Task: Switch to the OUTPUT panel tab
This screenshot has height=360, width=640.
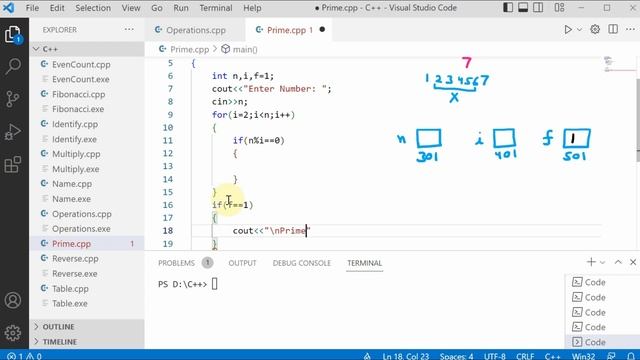Action: coord(242,263)
